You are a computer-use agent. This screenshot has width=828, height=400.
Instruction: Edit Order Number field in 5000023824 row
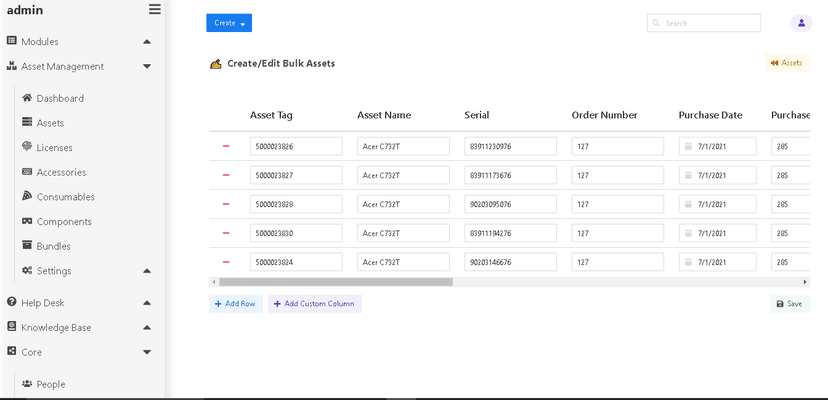pyautogui.click(x=618, y=263)
